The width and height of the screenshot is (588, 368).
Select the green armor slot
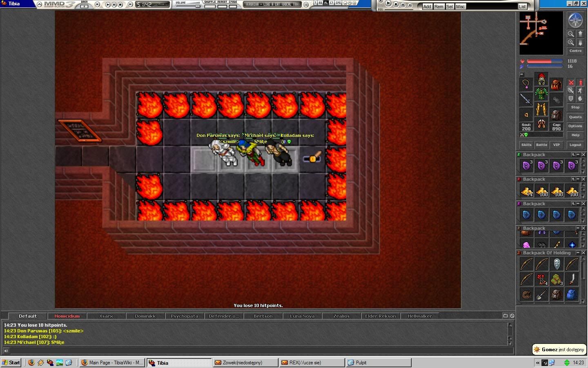point(541,94)
